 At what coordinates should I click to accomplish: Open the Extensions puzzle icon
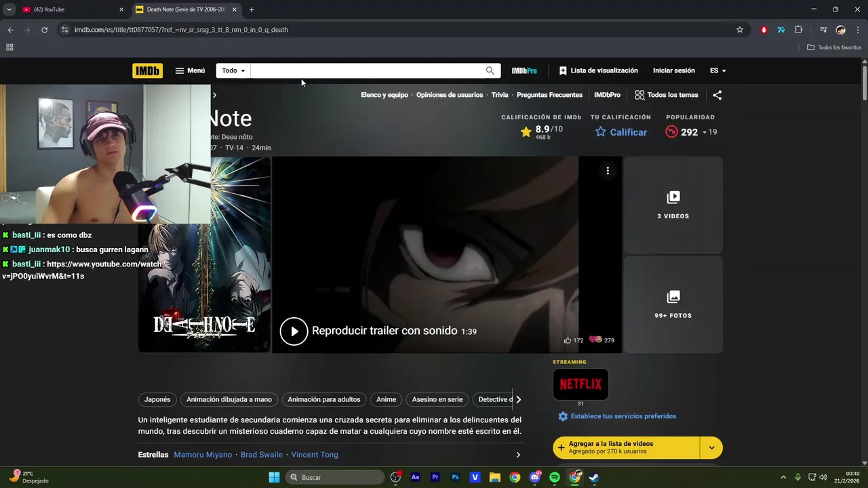(x=798, y=30)
